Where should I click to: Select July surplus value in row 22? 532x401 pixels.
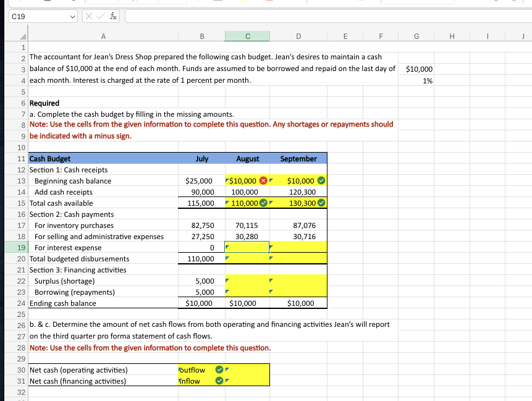(x=201, y=281)
